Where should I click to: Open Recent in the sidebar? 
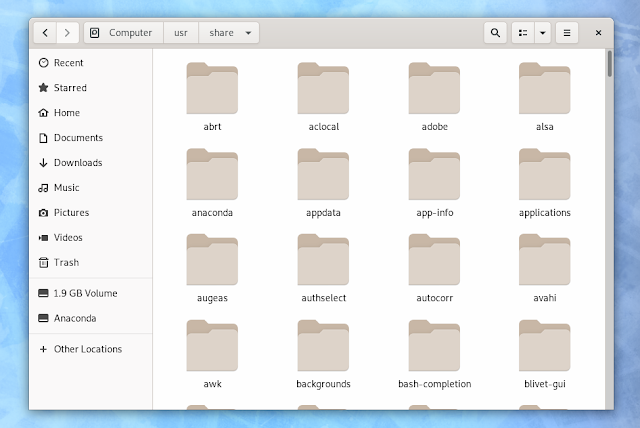(68, 63)
